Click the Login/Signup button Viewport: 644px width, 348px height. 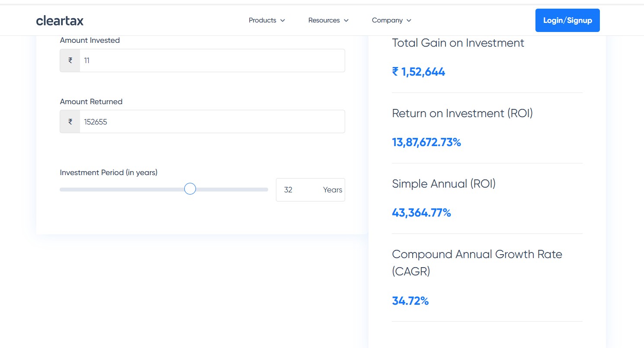567,20
